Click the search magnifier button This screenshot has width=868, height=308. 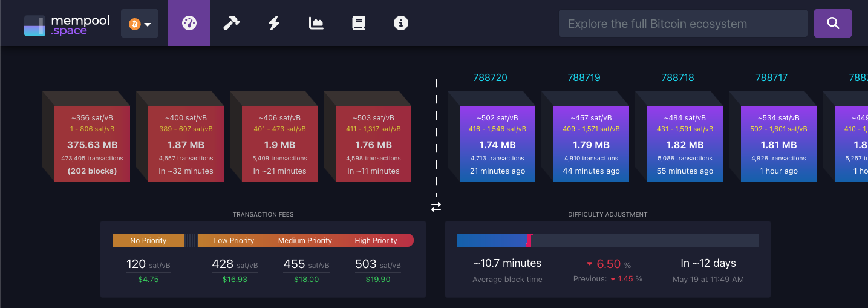tap(832, 24)
